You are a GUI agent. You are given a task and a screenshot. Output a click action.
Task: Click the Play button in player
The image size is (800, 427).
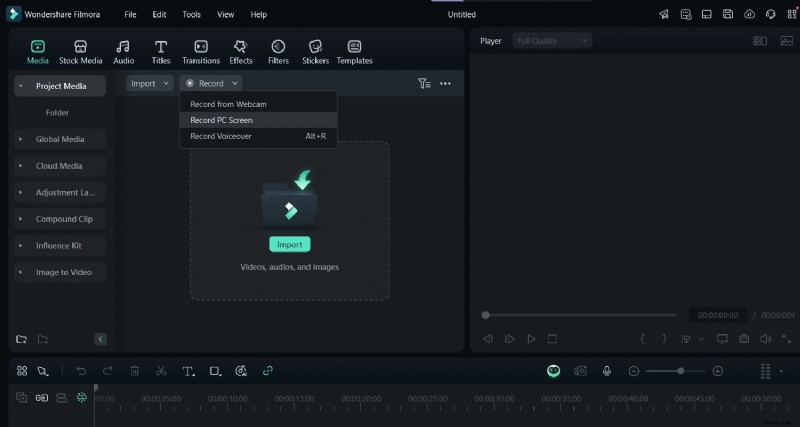(x=531, y=339)
